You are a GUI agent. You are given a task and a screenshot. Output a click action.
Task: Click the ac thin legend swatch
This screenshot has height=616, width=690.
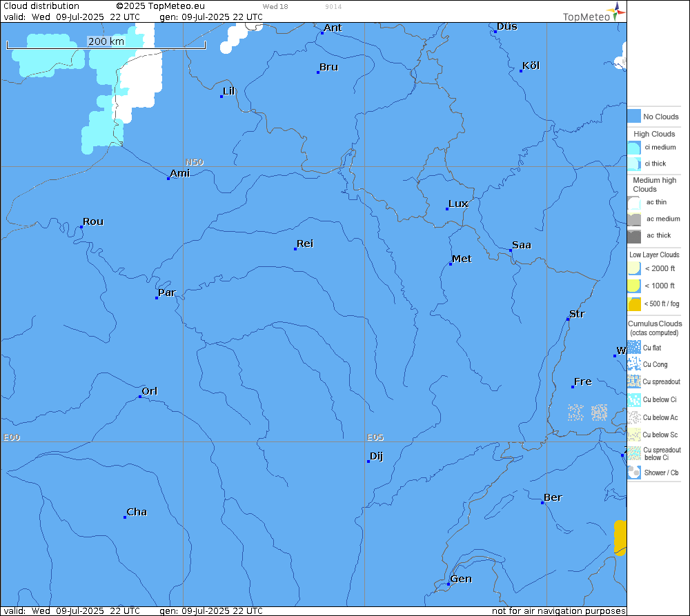coord(634,203)
